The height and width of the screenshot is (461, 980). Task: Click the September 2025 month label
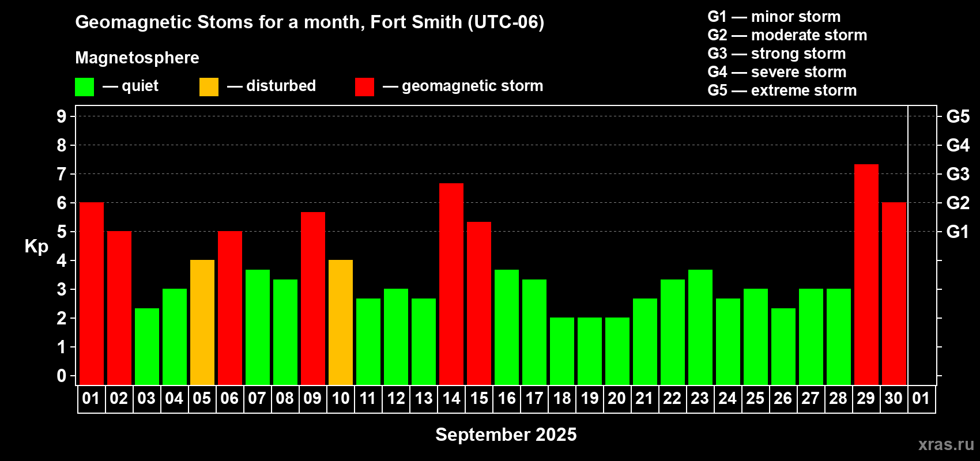tap(506, 434)
